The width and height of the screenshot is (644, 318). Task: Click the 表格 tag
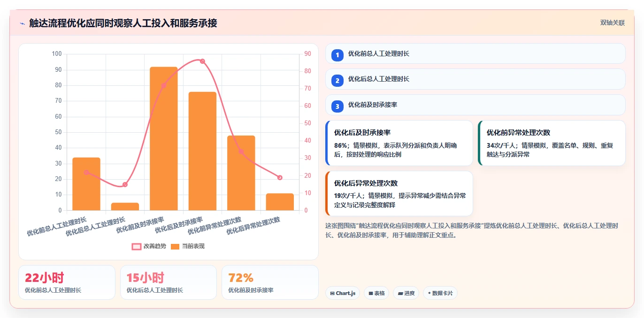pos(376,293)
